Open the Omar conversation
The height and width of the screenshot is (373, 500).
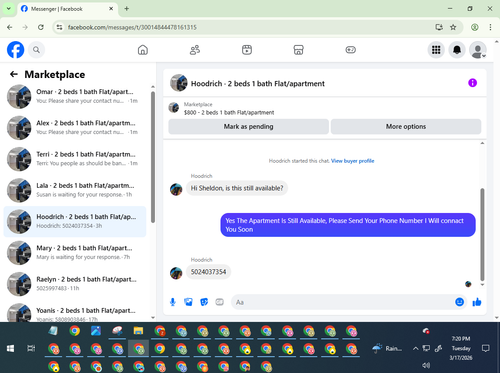75,96
